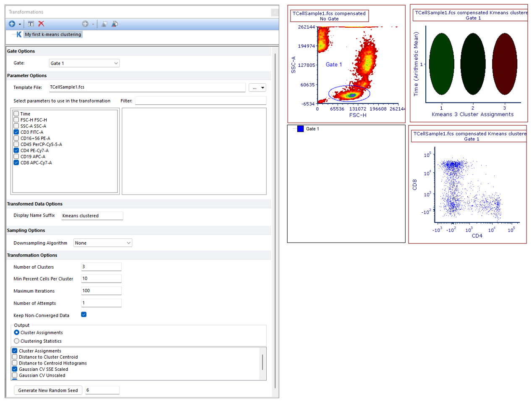
Task: Check the Time parameter checkbox
Action: click(x=16, y=114)
